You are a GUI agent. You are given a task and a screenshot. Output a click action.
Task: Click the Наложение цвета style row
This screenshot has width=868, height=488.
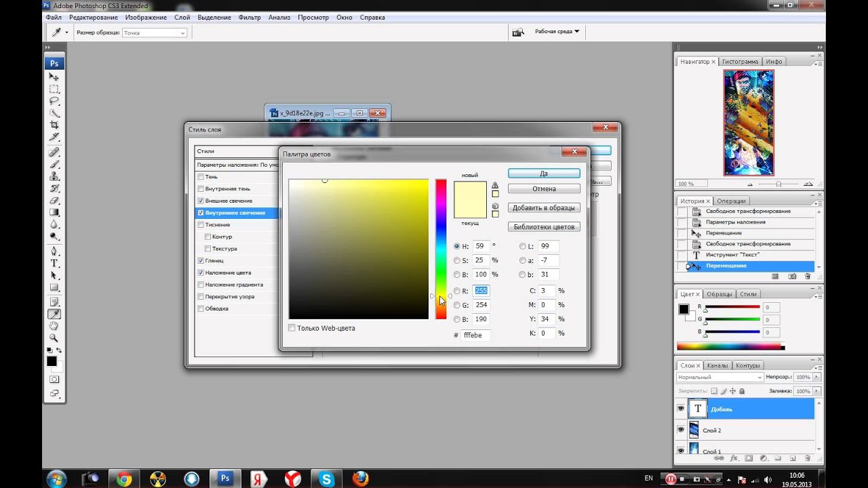point(237,272)
